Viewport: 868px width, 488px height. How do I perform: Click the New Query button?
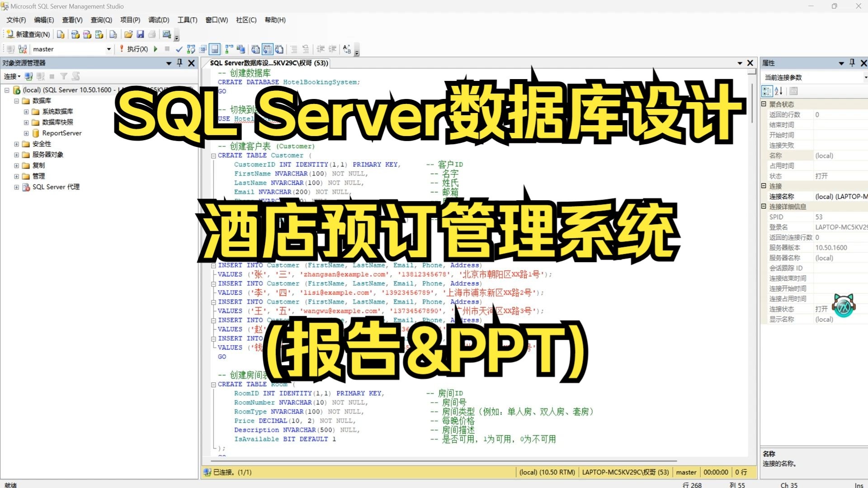(28, 34)
